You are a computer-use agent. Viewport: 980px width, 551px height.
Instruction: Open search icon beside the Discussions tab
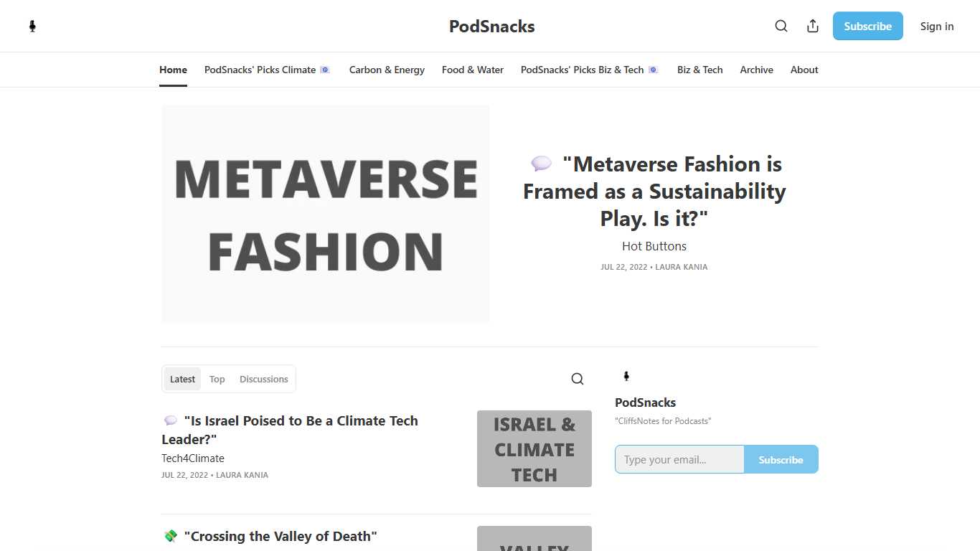(578, 379)
